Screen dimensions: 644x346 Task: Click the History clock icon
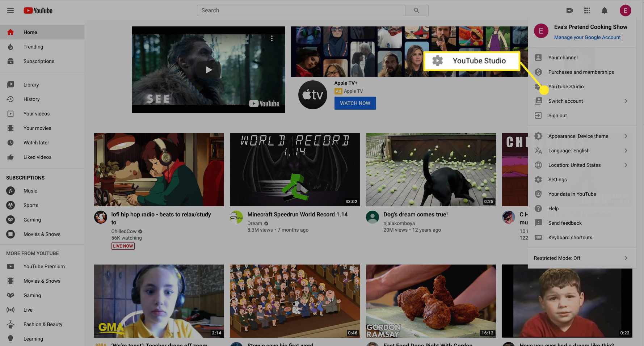point(10,99)
